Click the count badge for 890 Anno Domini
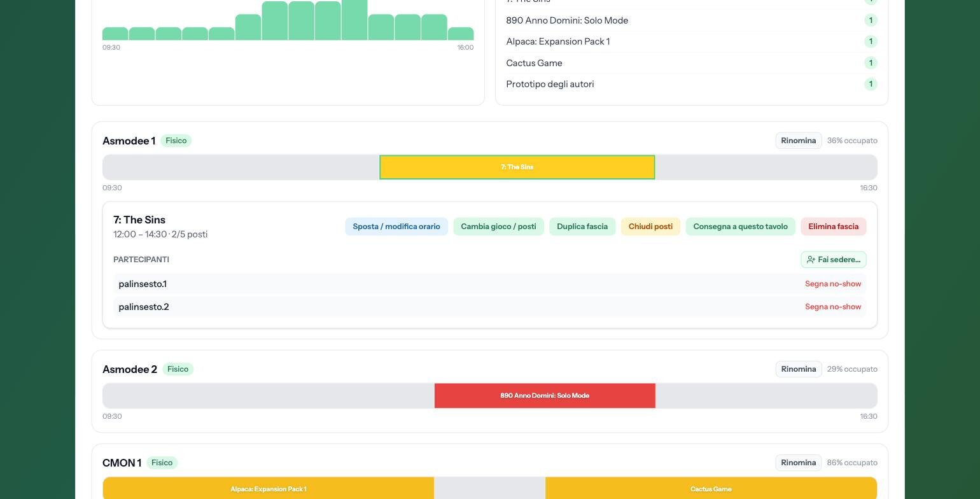 pos(871,20)
